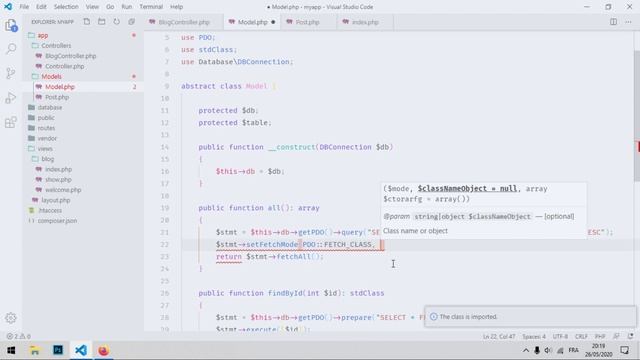640x360 pixels.
Task: Open the Extensions view
Action: 11,122
